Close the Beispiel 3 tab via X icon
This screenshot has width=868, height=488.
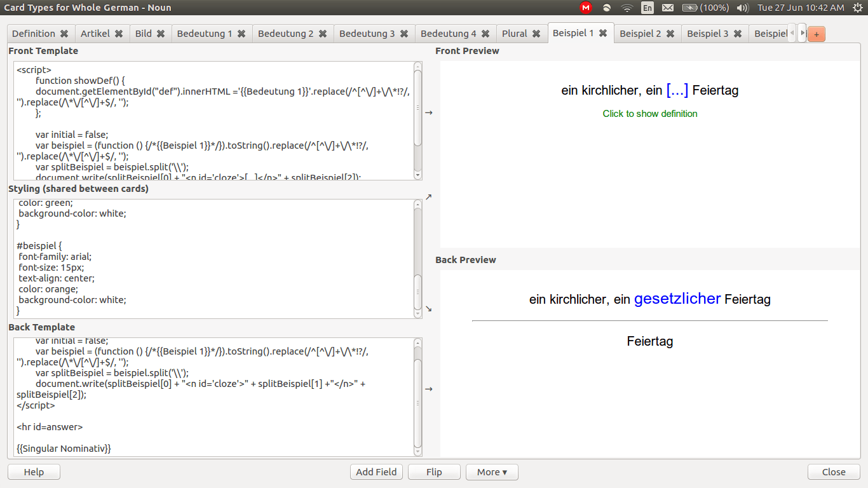(x=738, y=34)
